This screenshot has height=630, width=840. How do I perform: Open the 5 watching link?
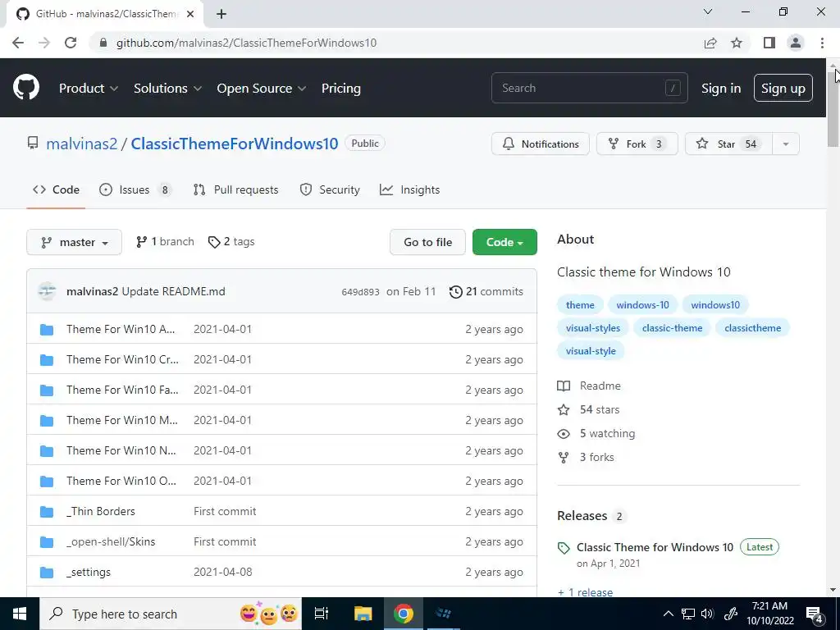[596, 433]
